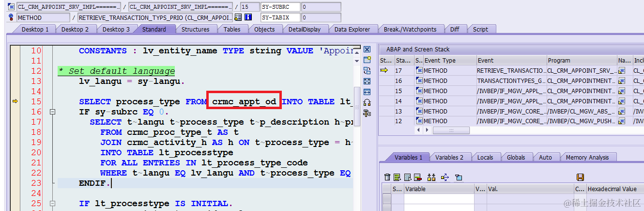This screenshot has width=644, height=211.
Task: Click the first empty Variable input cell
Action: coord(439,199)
